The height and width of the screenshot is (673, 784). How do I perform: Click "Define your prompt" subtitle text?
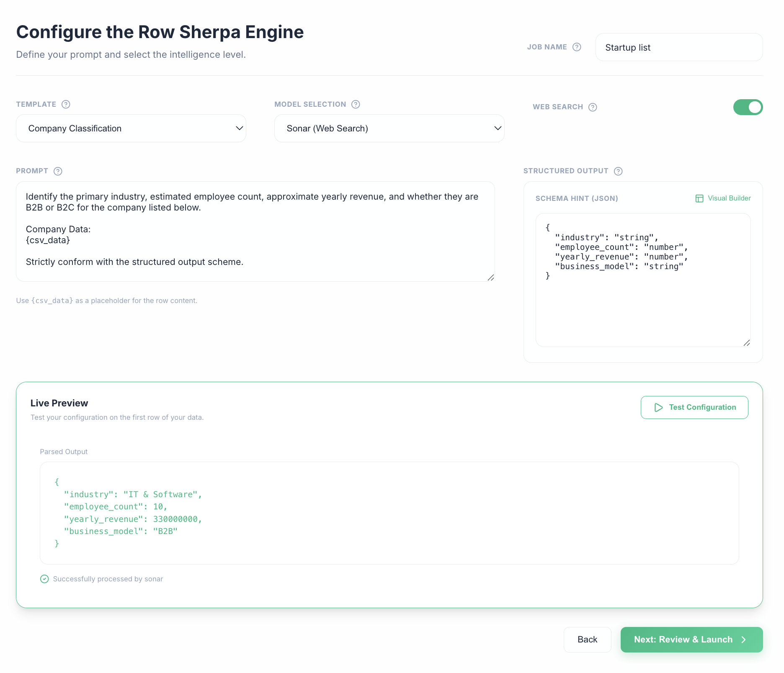pos(131,54)
